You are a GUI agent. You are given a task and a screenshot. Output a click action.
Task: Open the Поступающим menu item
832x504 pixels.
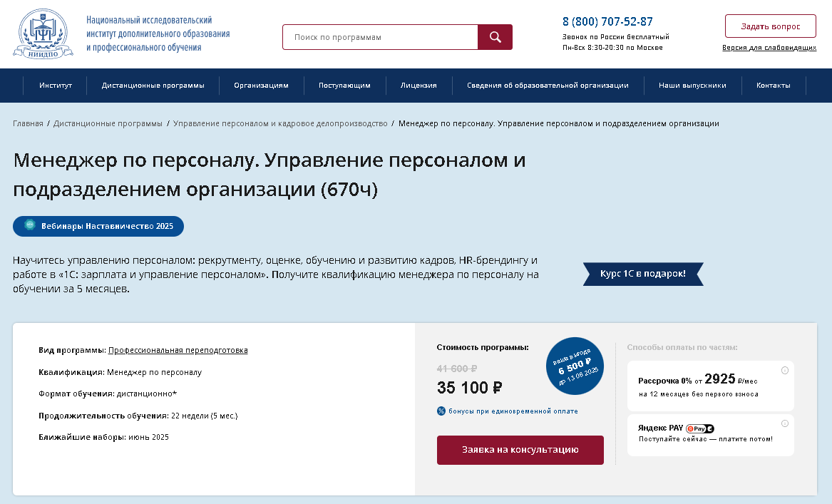coord(344,86)
